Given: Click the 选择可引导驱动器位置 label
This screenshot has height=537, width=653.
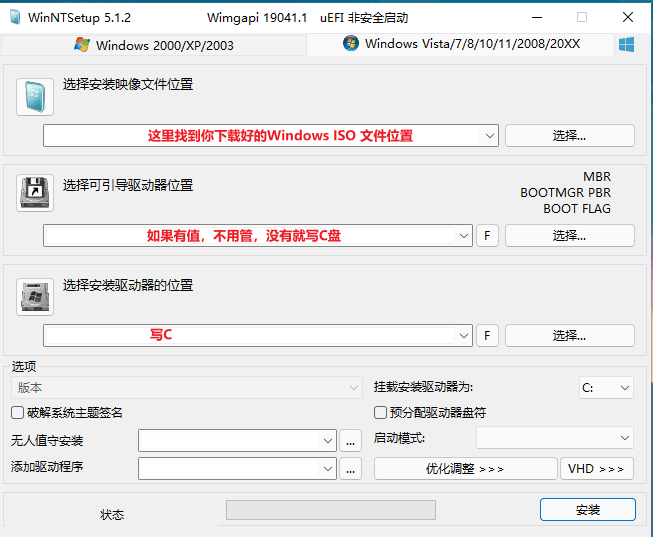Looking at the screenshot, I should 128,185.
